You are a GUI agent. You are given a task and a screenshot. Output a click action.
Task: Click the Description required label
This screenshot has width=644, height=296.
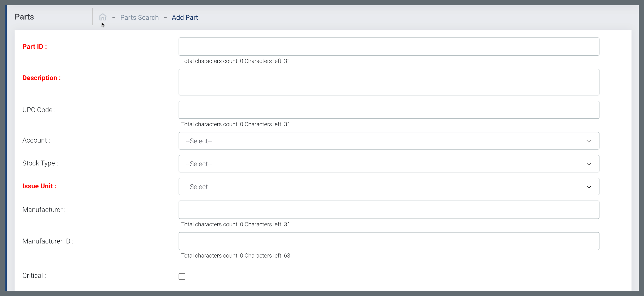click(42, 78)
